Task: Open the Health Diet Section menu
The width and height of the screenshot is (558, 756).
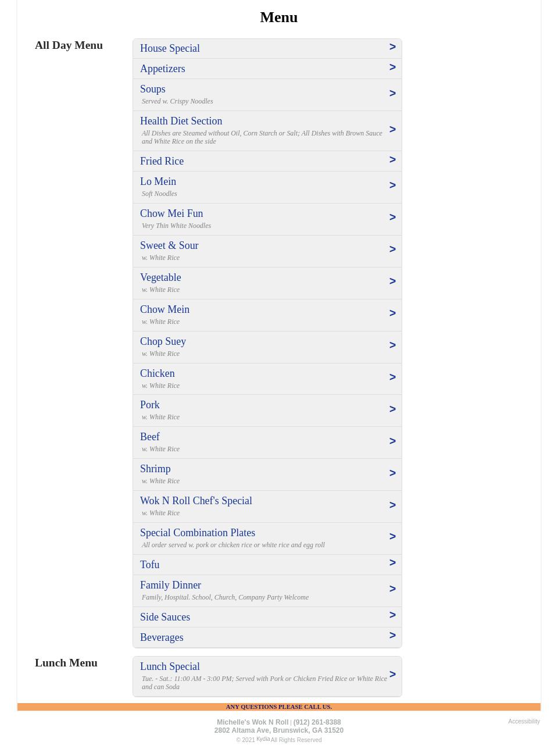Action: [181, 121]
